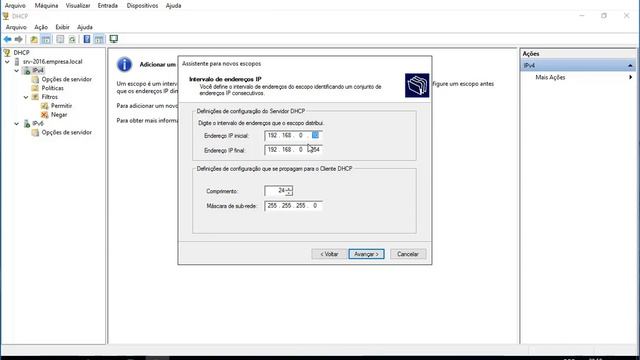Click the blue Help toolbar icon

[87, 39]
